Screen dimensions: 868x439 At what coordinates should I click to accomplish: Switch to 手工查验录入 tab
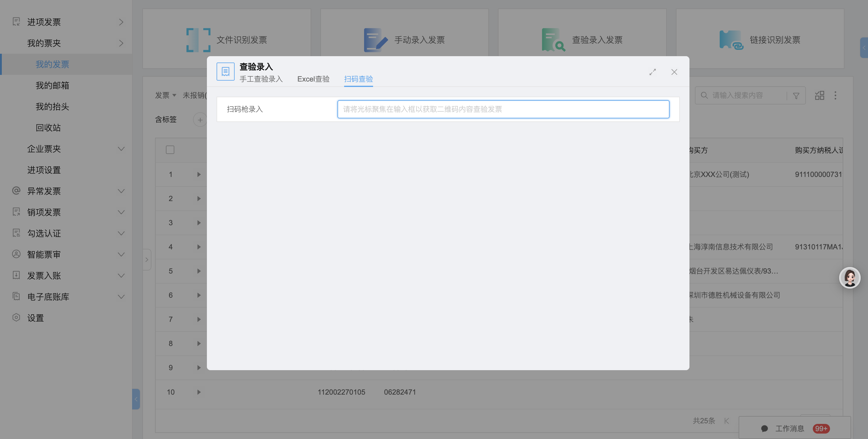(x=261, y=79)
